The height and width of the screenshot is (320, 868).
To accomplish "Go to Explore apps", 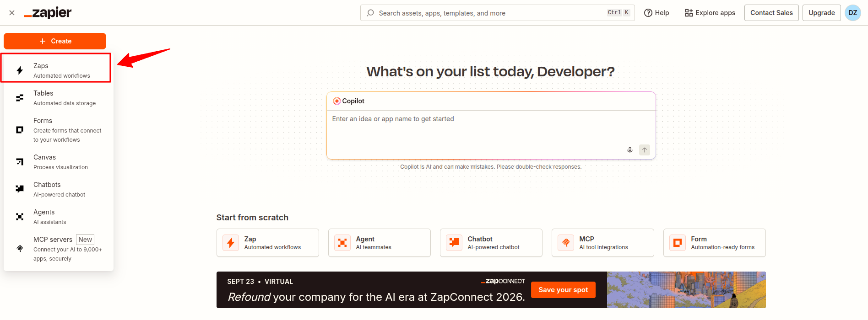I will click(710, 13).
